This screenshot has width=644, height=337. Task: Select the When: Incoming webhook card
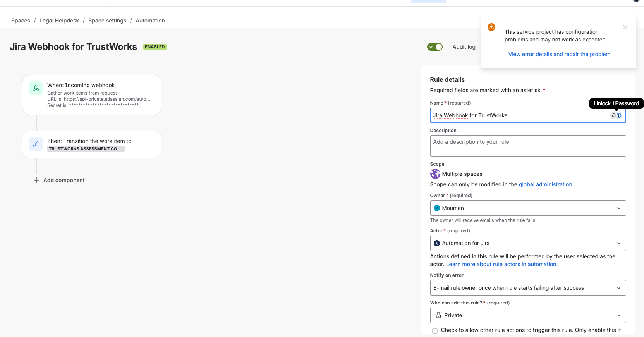point(92,95)
